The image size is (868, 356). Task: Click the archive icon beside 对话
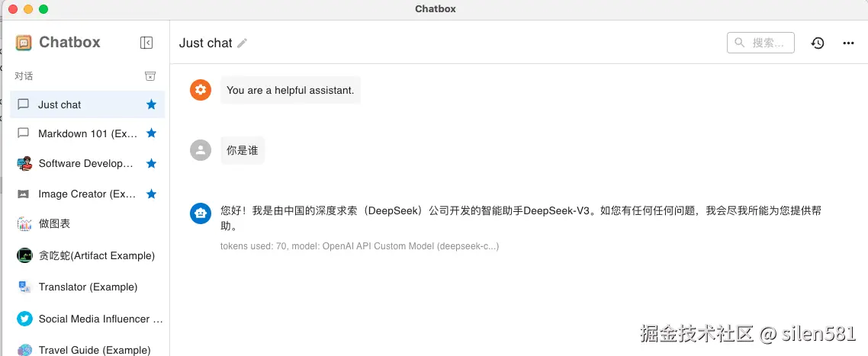150,76
